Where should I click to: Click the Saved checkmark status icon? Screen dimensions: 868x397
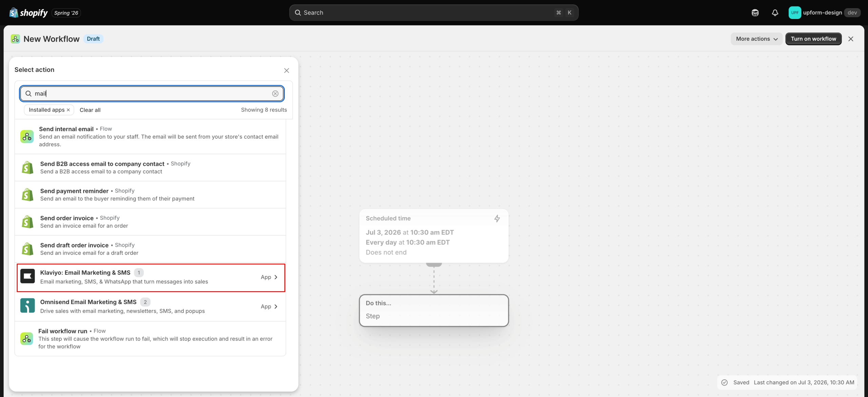[725, 382]
